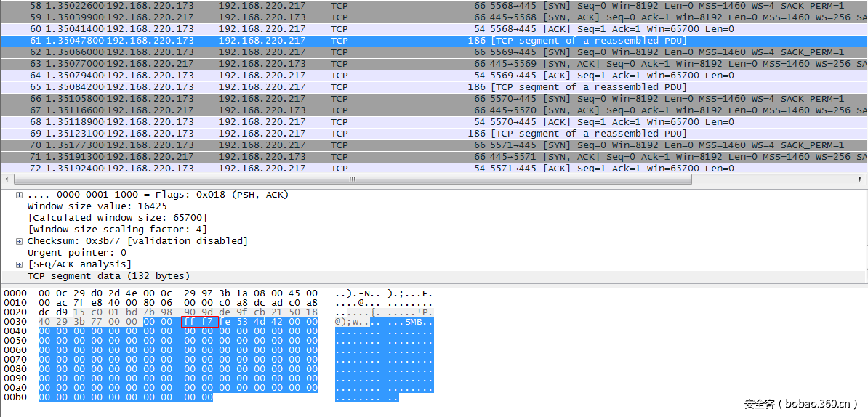Expand the Flags: 0x018 (PSH, ACK) tree node
Viewport: 868px width, 417px height.
19,195
